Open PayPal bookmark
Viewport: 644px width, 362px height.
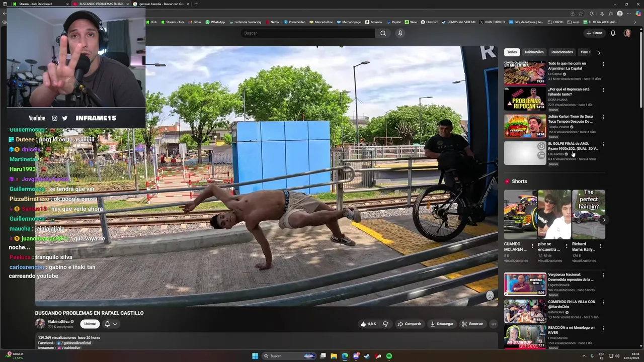tap(393, 22)
